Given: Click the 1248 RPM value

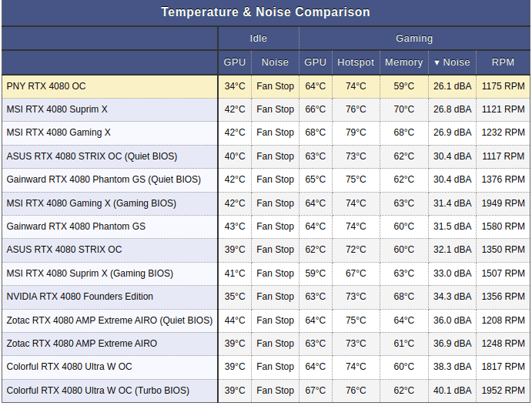Looking at the screenshot, I should tap(504, 343).
